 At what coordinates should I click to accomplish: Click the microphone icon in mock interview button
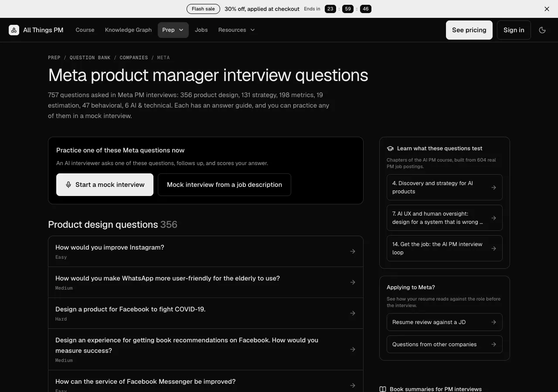(x=68, y=185)
